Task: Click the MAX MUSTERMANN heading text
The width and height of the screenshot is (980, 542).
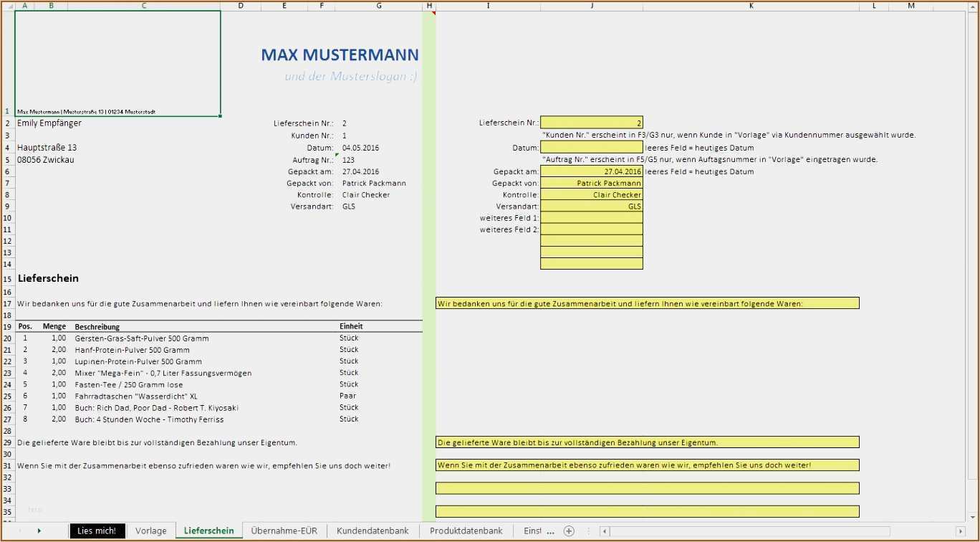Action: [340, 55]
